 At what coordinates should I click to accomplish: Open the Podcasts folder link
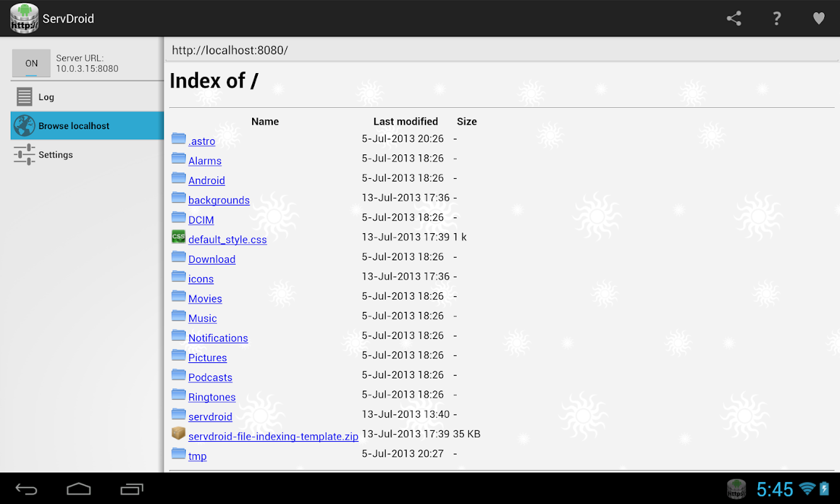tap(210, 377)
